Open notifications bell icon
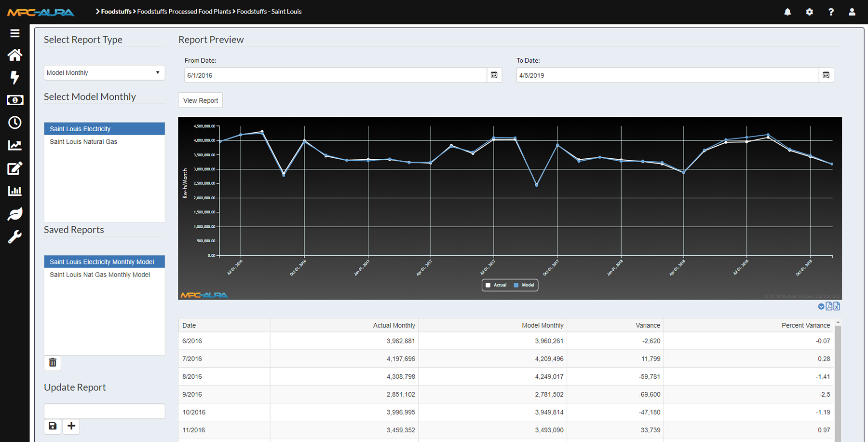Screen dimensions: 868x442 pos(787,12)
